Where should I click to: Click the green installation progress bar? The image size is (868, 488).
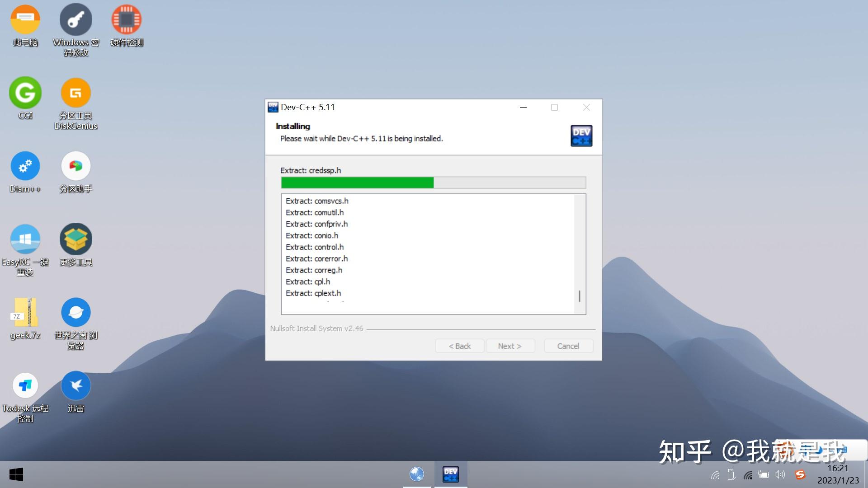(357, 183)
